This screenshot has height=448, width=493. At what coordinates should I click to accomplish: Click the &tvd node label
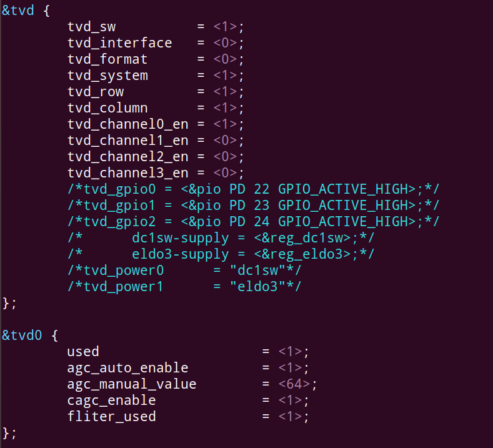(x=18, y=11)
